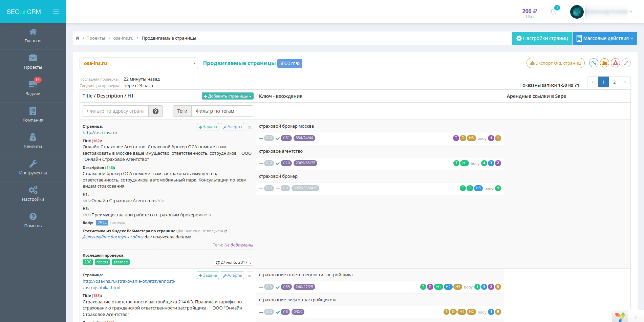Screen dimensions: 644x322
Task: Click the T badge for страховой брокер москва
Action: (x=456, y=138)
